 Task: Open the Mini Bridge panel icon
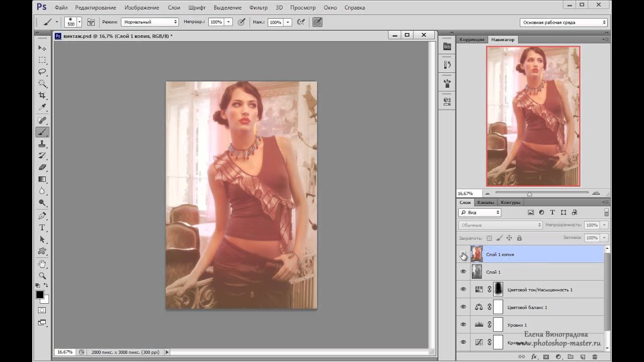coord(447,46)
